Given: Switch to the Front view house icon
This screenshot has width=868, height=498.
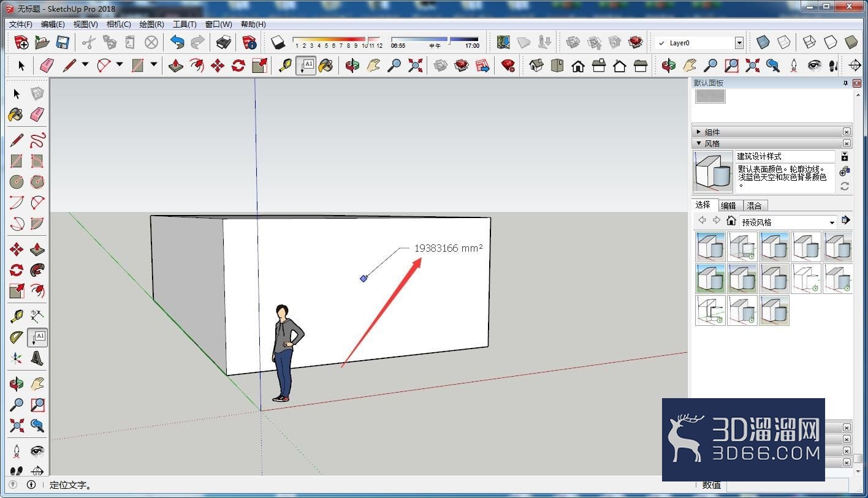Looking at the screenshot, I should 578,66.
